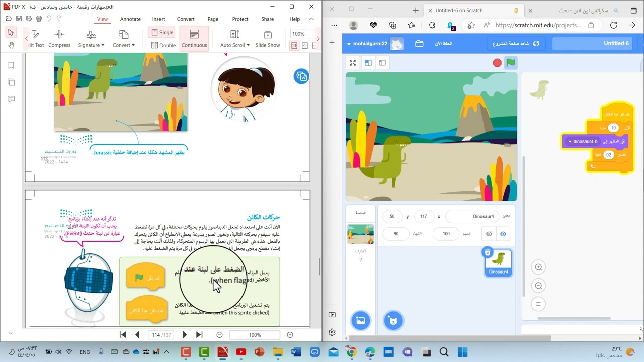The image size is (644, 362).
Task: Select the hand pan tool in PDF X
Action: tap(11, 45)
